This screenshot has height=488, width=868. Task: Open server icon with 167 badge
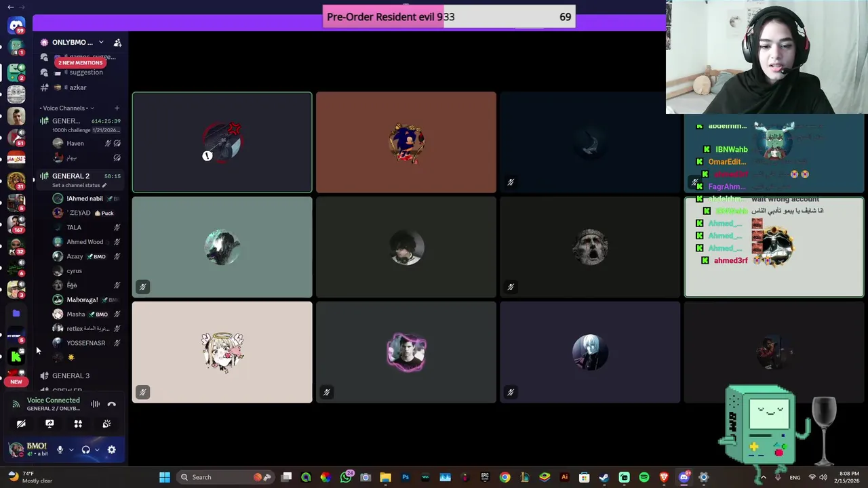(16, 224)
